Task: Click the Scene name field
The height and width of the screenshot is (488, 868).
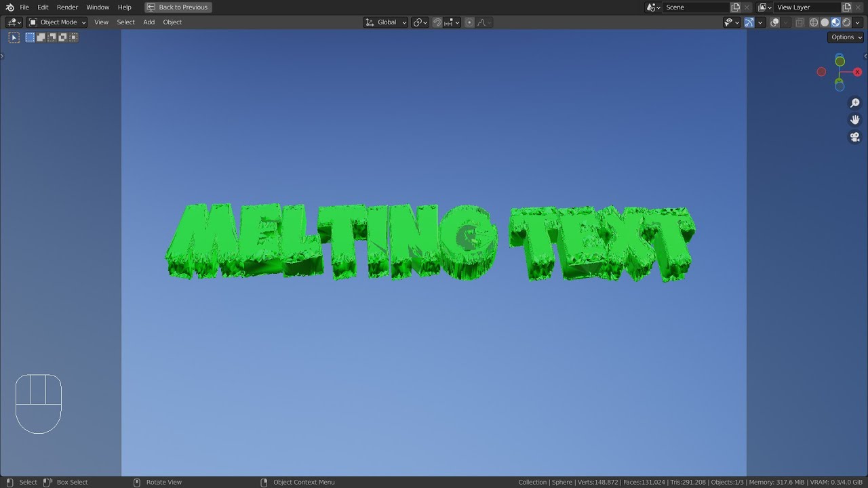Action: 696,7
